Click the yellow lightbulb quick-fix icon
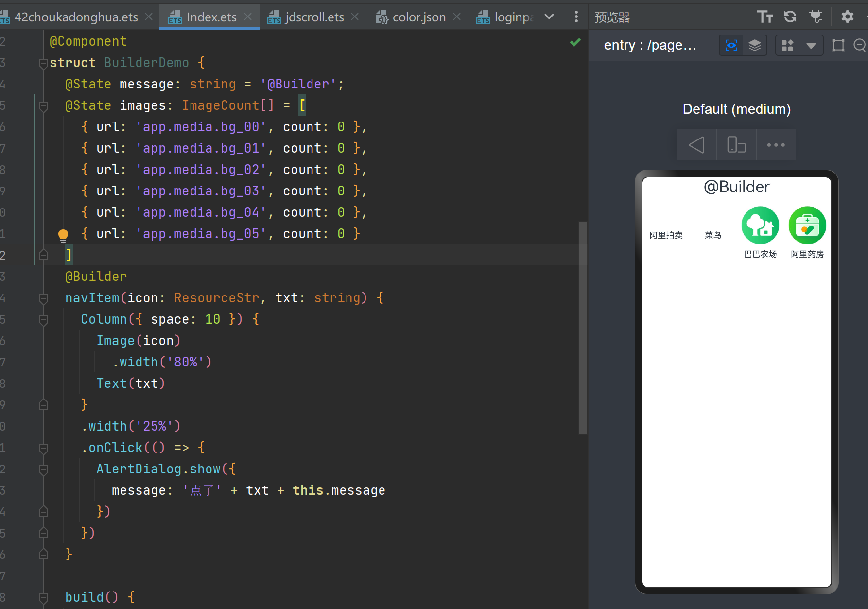 pos(63,235)
